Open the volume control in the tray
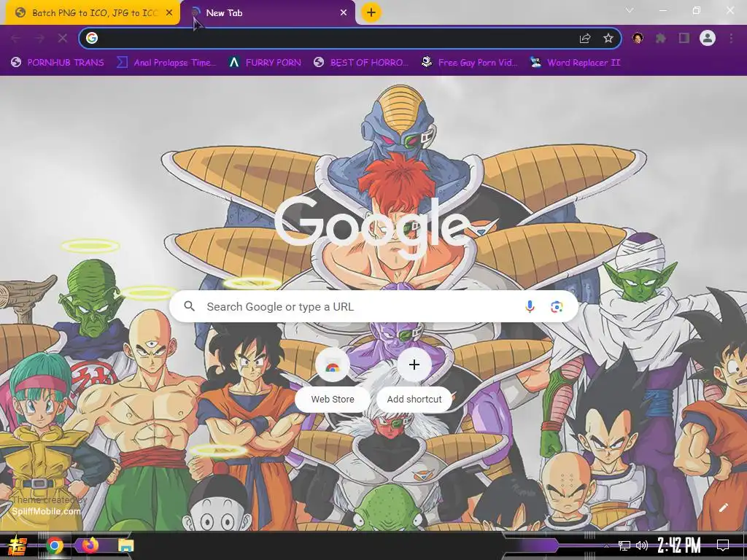 click(642, 545)
